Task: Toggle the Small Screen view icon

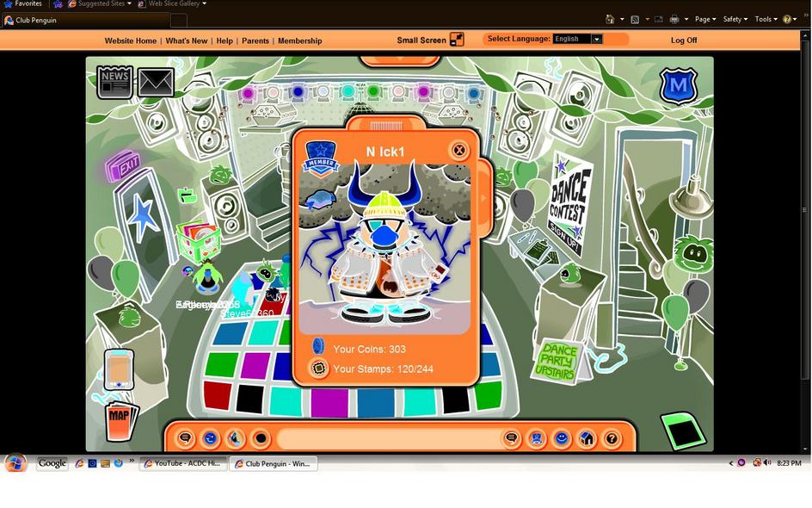Action: pyautogui.click(x=457, y=40)
